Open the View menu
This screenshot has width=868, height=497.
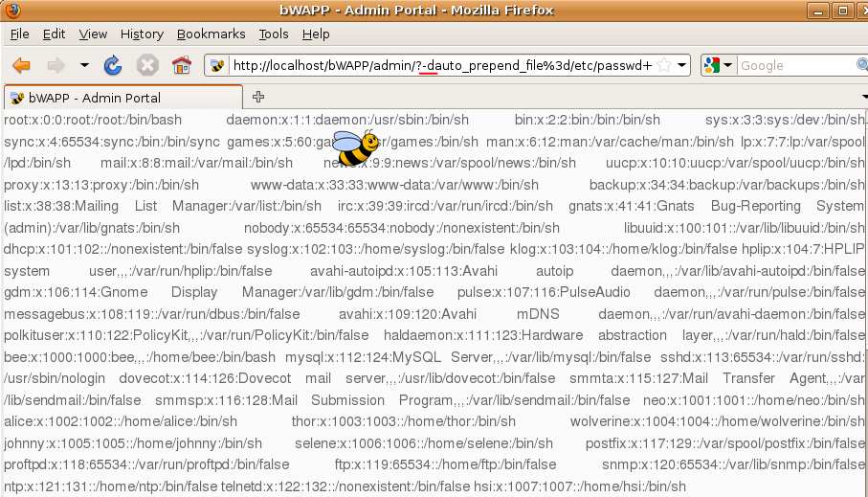click(93, 34)
